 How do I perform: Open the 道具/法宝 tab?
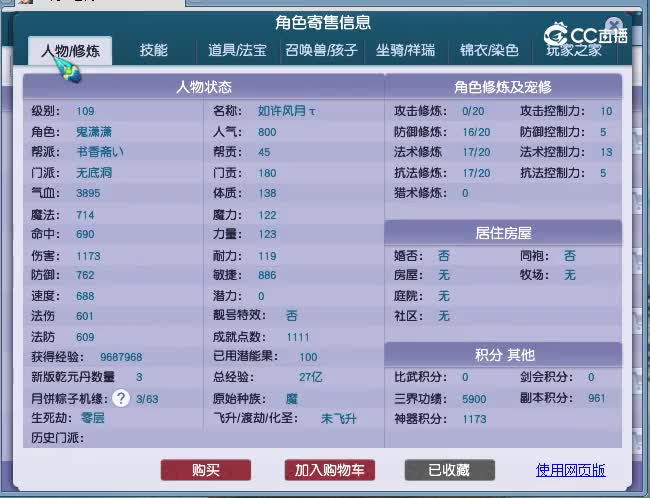238,50
